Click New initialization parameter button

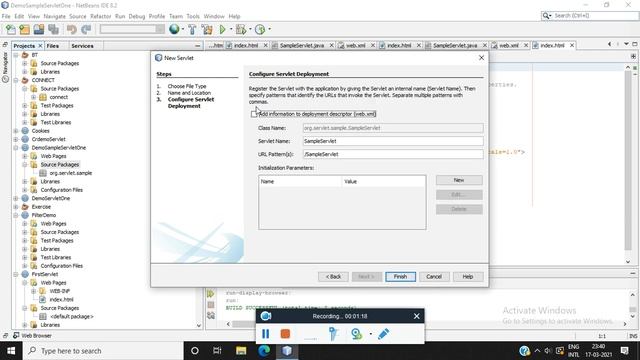tap(459, 180)
